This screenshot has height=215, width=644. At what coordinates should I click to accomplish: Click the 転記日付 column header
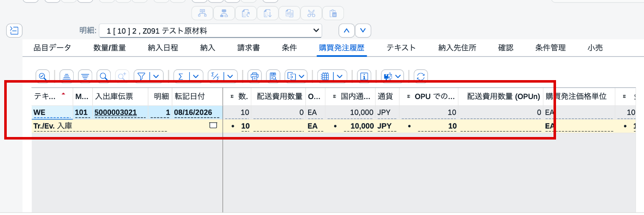[197, 97]
